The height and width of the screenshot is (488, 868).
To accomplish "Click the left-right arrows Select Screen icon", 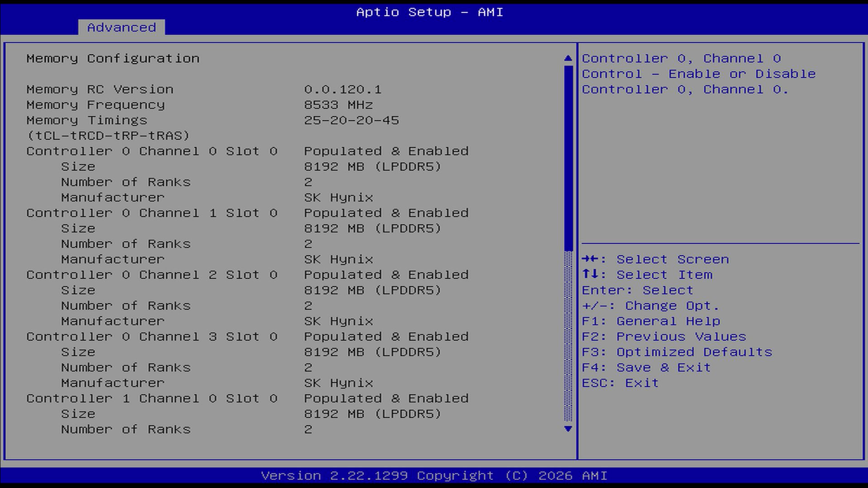I will [590, 259].
